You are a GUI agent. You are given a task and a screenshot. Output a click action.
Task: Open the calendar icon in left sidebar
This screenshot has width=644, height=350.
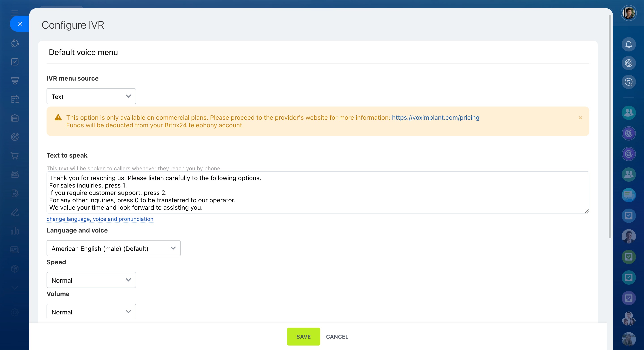tap(15, 99)
